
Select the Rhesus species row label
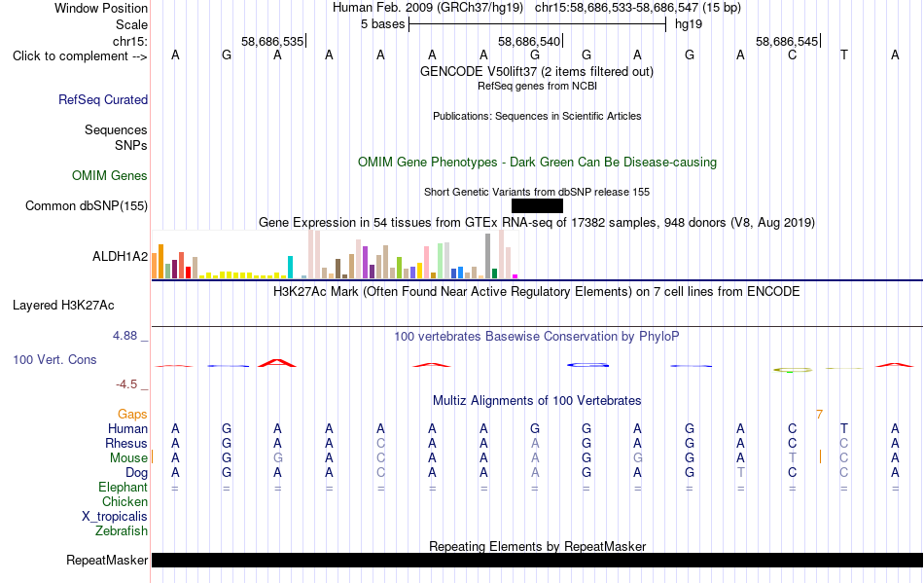coord(126,443)
